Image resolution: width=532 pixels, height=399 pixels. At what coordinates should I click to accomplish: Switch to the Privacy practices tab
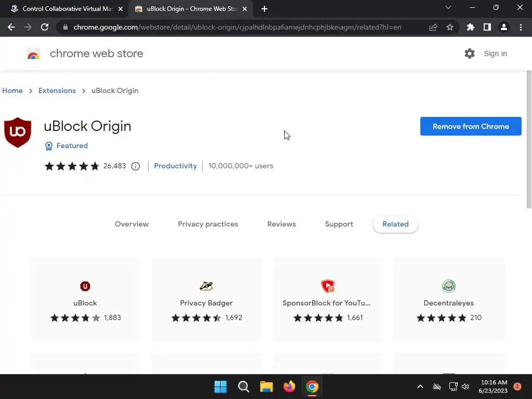208,224
